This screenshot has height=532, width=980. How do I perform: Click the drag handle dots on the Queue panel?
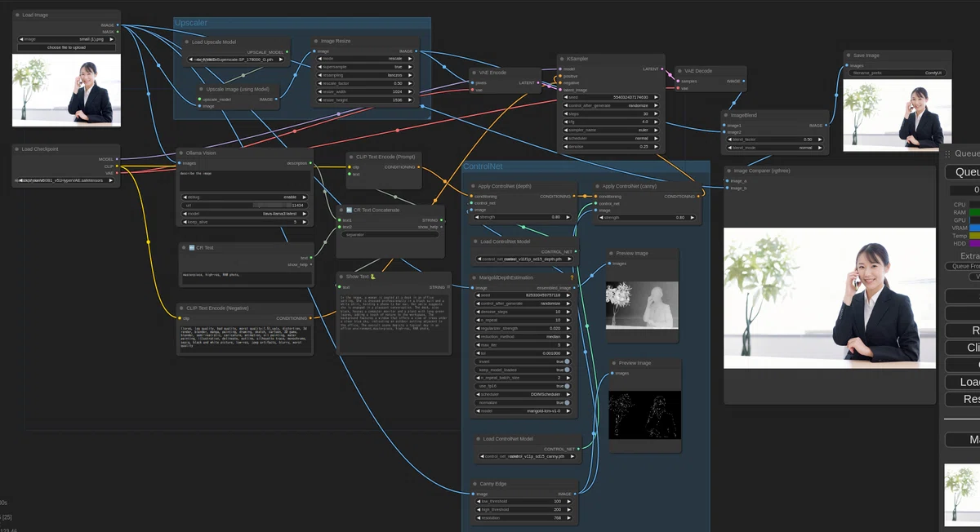(947, 153)
